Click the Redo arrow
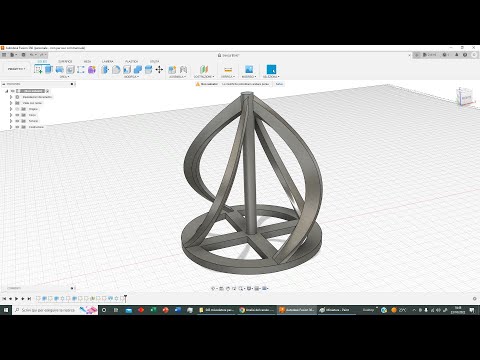The height and width of the screenshot is (360, 480). pyautogui.click(x=42, y=55)
